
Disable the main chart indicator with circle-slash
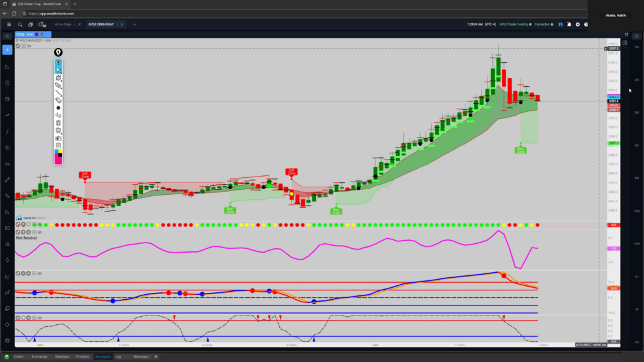(x=18, y=46)
